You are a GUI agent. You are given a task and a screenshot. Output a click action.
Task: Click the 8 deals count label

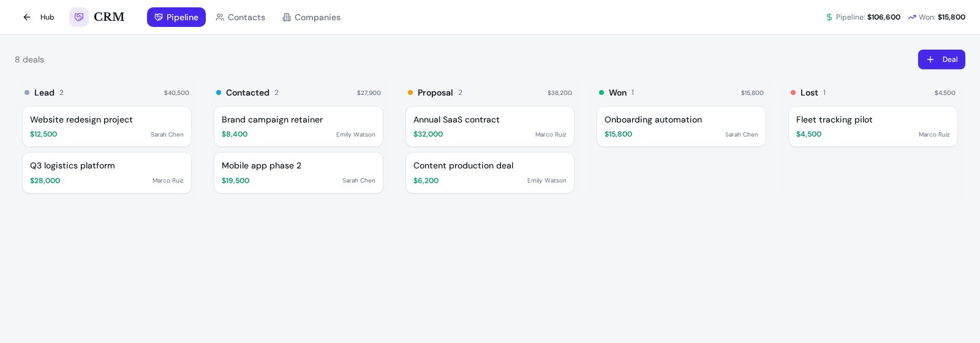29,59
